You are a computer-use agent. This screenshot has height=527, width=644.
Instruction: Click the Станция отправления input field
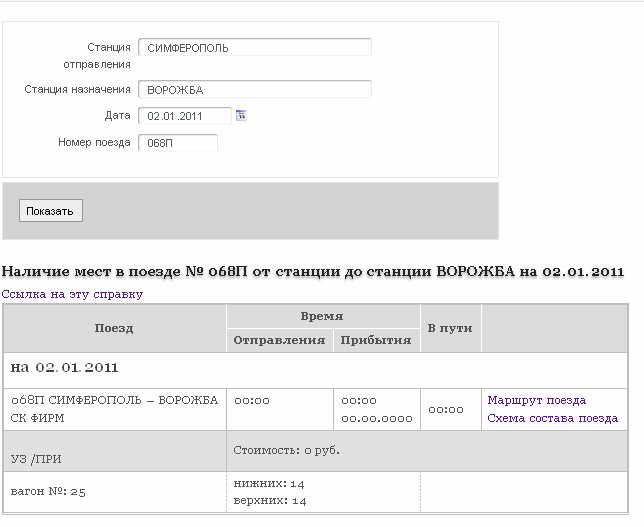pyautogui.click(x=254, y=47)
